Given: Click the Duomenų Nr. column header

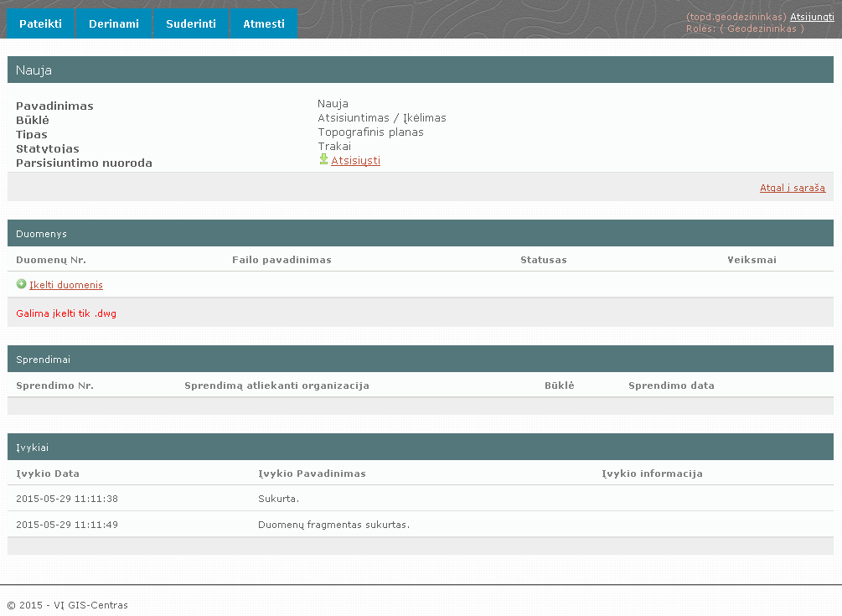Looking at the screenshot, I should [51, 260].
